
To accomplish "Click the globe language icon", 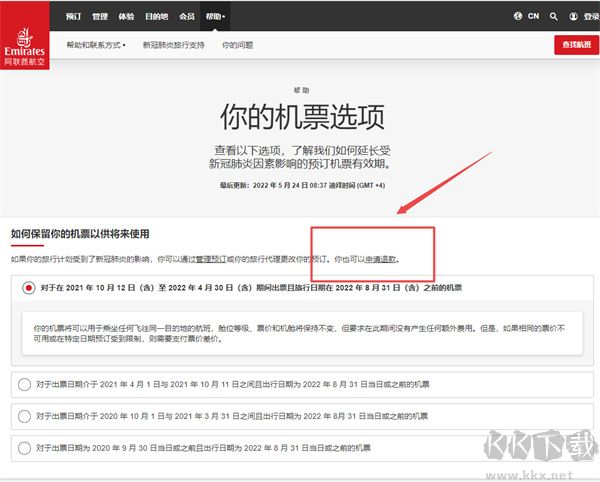I will point(518,16).
